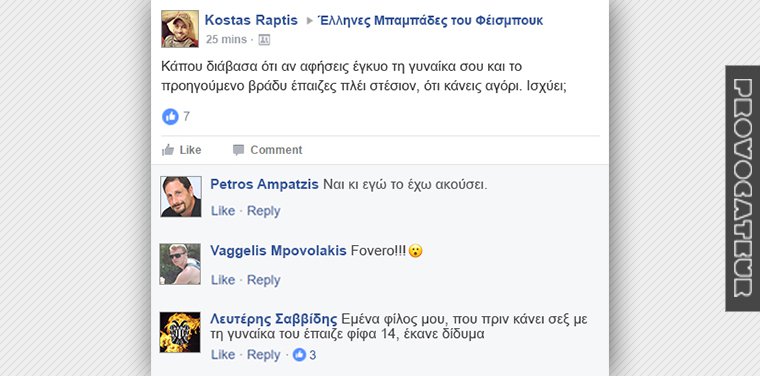Like Petros Ampatzis comment
The height and width of the screenshot is (376, 760).
click(x=223, y=211)
